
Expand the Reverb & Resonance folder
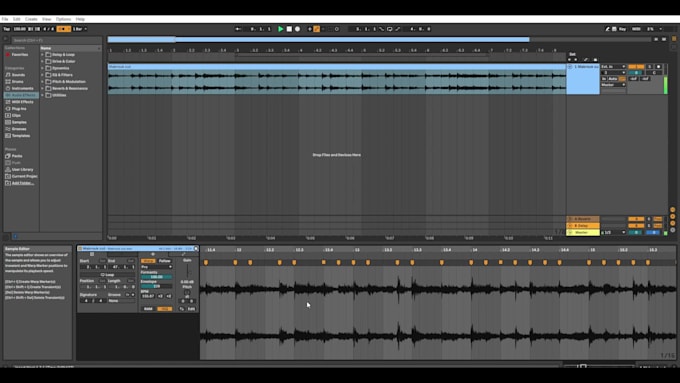[x=42, y=88]
